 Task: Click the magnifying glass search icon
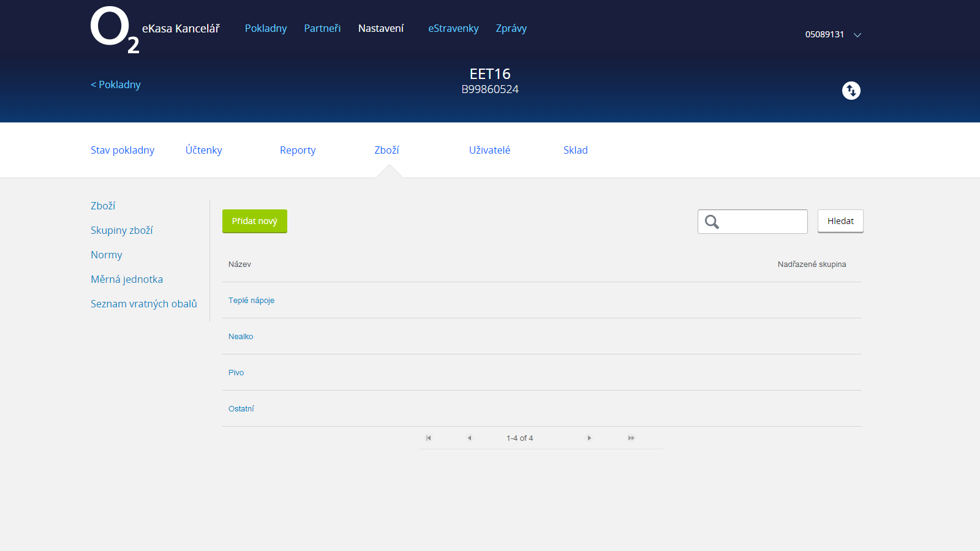[x=712, y=222]
